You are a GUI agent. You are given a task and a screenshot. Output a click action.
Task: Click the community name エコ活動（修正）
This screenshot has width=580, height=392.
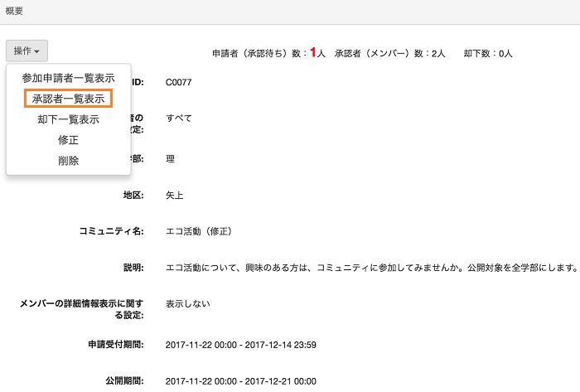199,231
